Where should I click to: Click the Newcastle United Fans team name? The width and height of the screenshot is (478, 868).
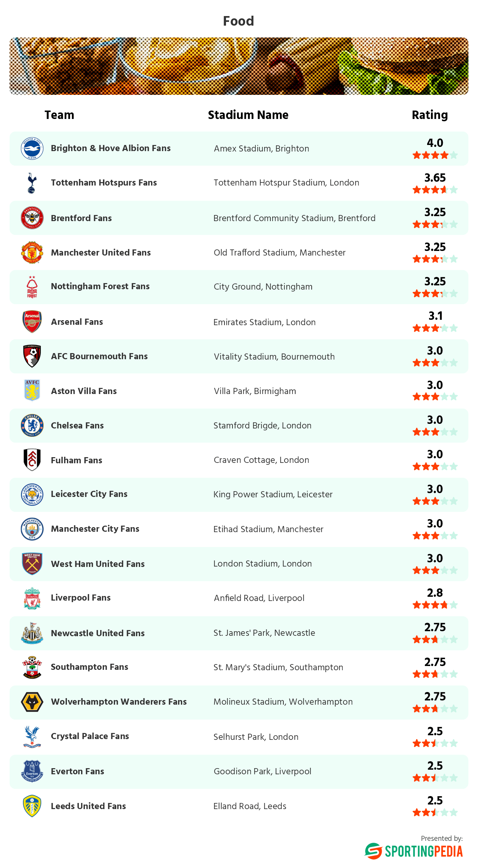coord(98,633)
